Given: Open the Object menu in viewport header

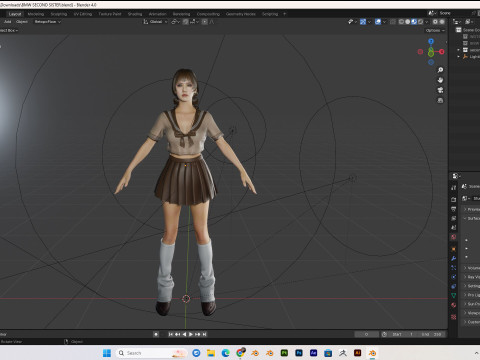Looking at the screenshot, I should [22, 22].
